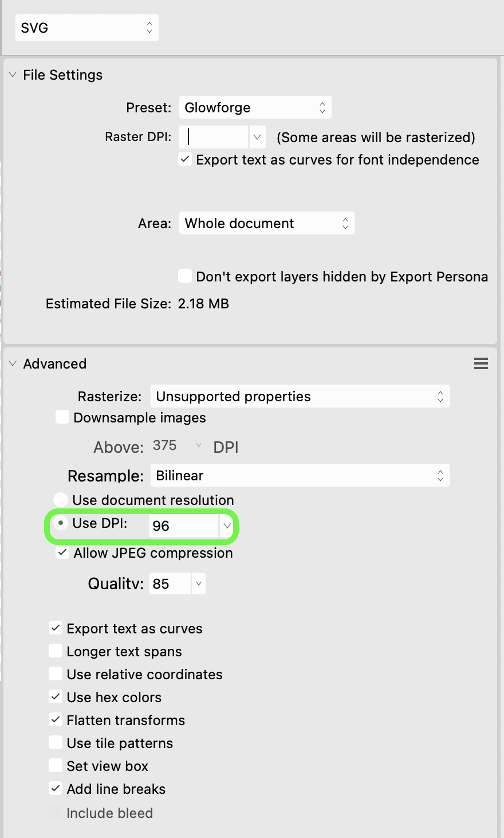Image resolution: width=504 pixels, height=838 pixels.
Task: Collapse the File Settings section
Action: pos(13,75)
